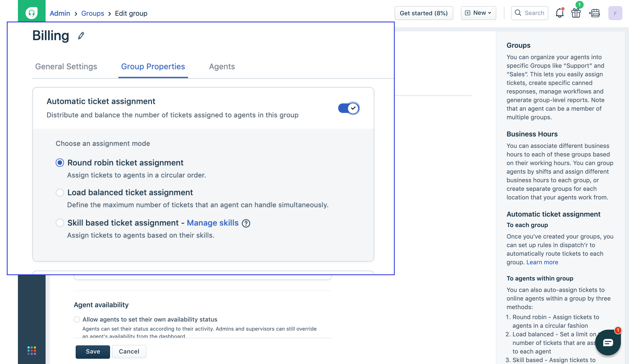Switch to the General Settings tab
This screenshot has height=364, width=629.
[66, 66]
